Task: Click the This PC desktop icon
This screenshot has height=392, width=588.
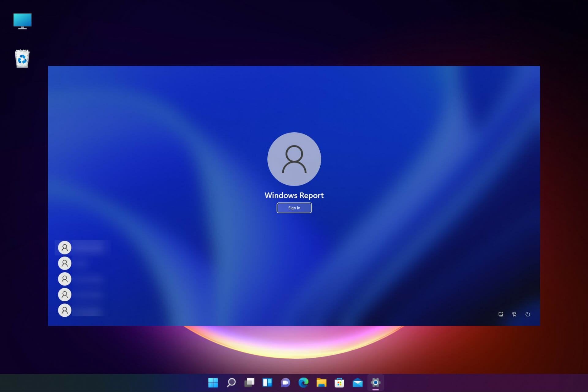Action: [x=22, y=21]
